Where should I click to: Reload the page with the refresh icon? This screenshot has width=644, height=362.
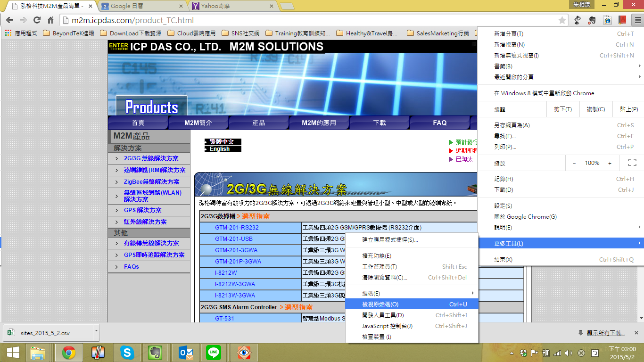pyautogui.click(x=37, y=20)
